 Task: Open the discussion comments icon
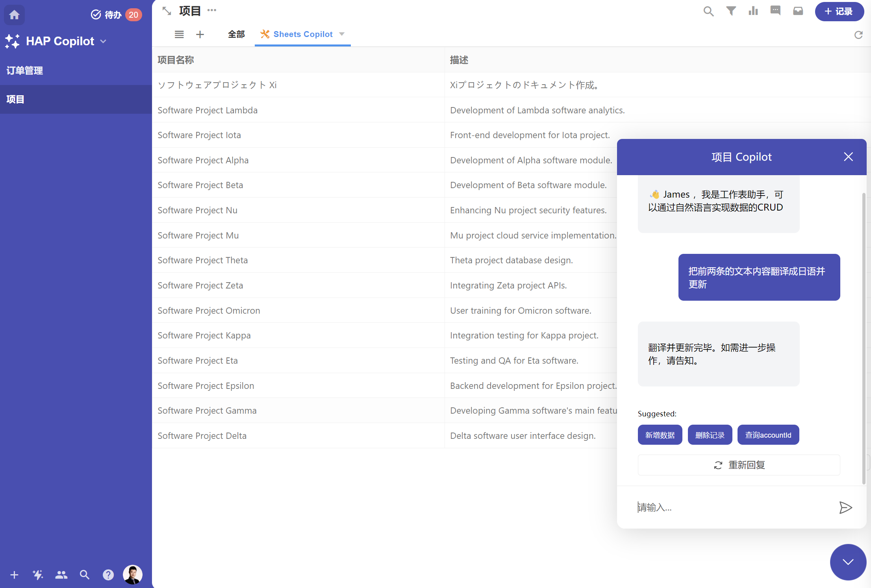[775, 11]
